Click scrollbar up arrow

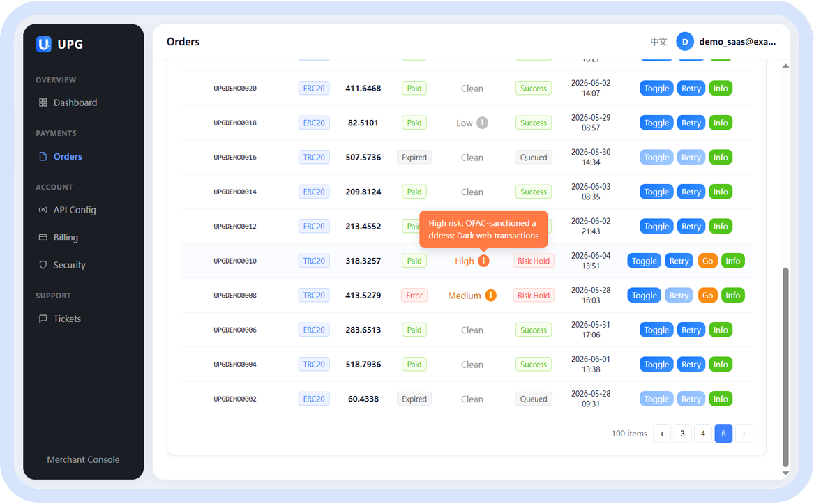click(x=785, y=66)
